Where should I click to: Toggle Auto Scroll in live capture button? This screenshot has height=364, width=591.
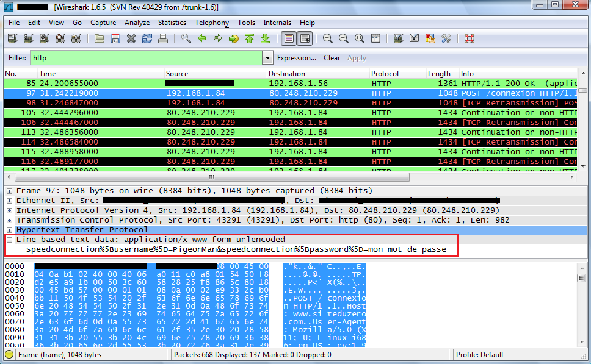[x=305, y=38]
